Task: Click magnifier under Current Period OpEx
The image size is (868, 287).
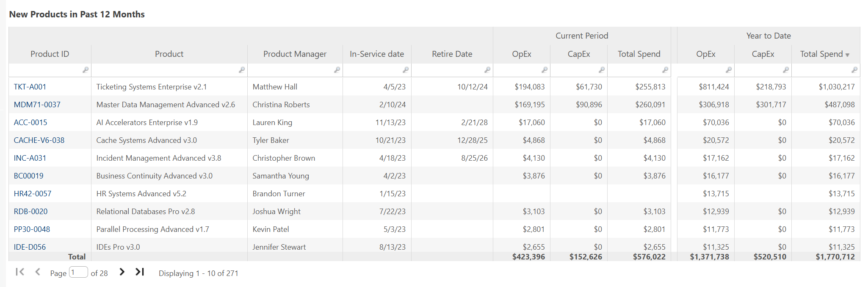Action: tap(545, 70)
